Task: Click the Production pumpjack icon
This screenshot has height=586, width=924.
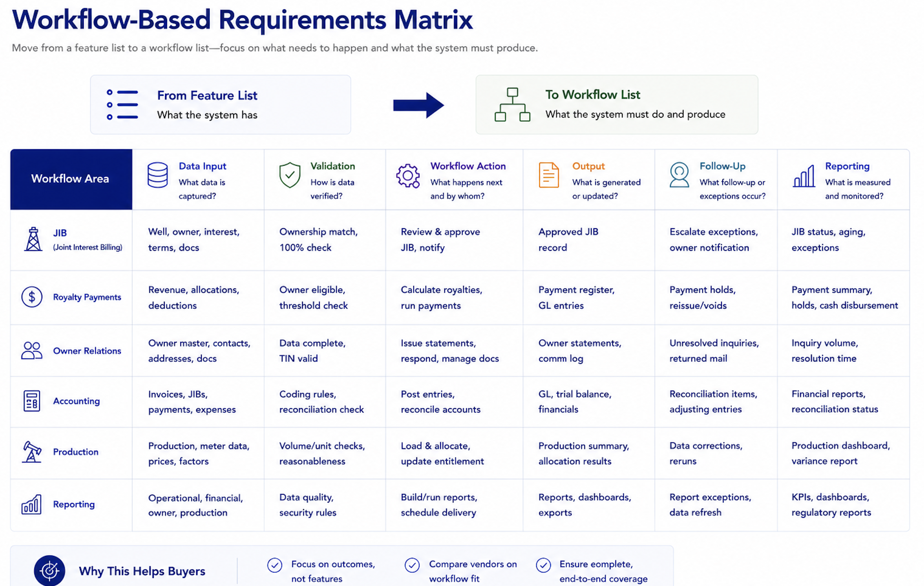Action: click(32, 452)
